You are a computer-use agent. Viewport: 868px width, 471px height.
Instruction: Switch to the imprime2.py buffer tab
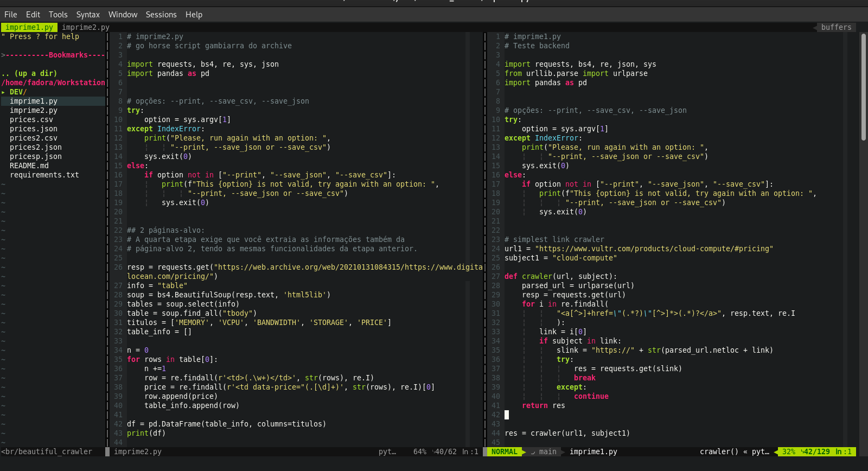(x=86, y=27)
